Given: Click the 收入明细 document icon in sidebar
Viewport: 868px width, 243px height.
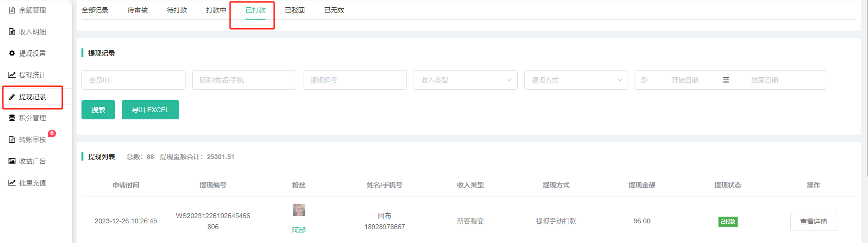Looking at the screenshot, I should coord(12,32).
